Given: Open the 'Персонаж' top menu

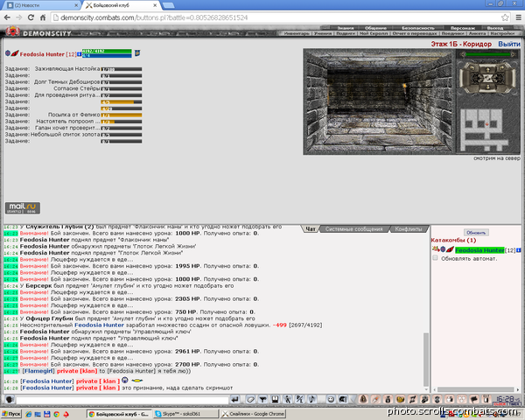Looking at the screenshot, I should (x=463, y=28).
